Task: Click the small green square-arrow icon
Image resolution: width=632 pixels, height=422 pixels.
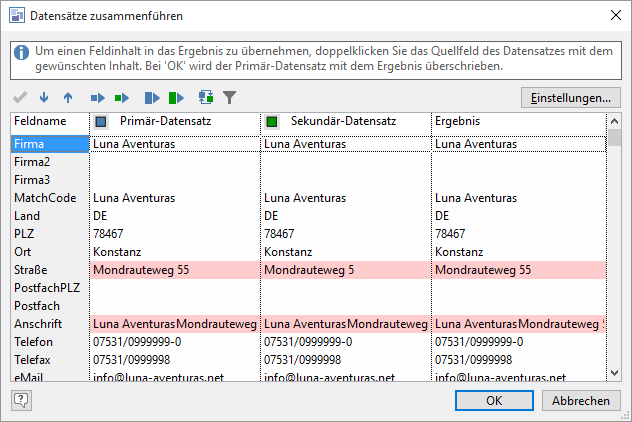Action: [x=122, y=98]
